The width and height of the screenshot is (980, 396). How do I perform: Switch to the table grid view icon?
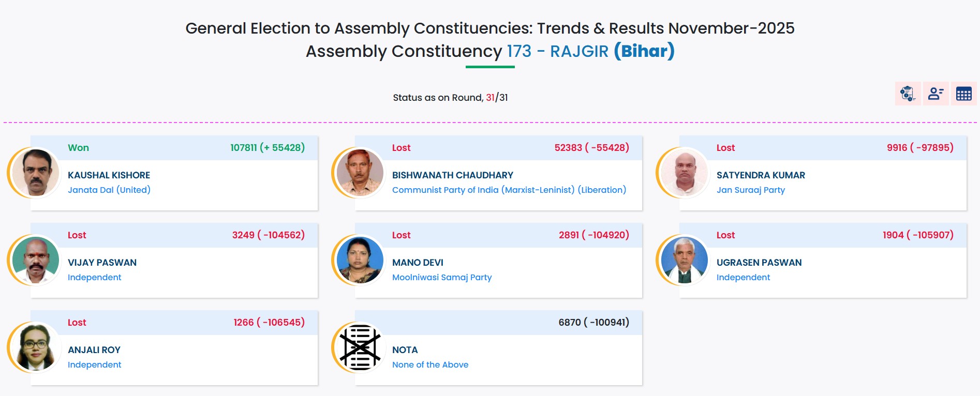963,94
